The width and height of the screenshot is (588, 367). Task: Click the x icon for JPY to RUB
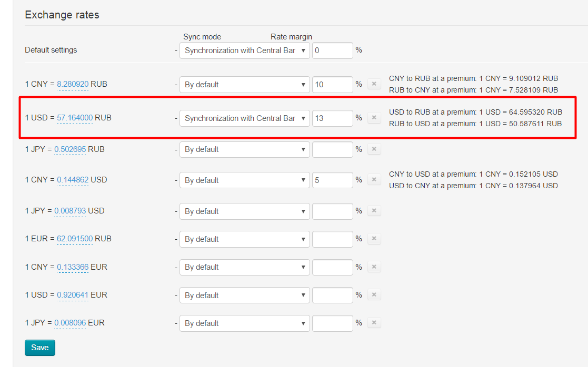tap(374, 149)
